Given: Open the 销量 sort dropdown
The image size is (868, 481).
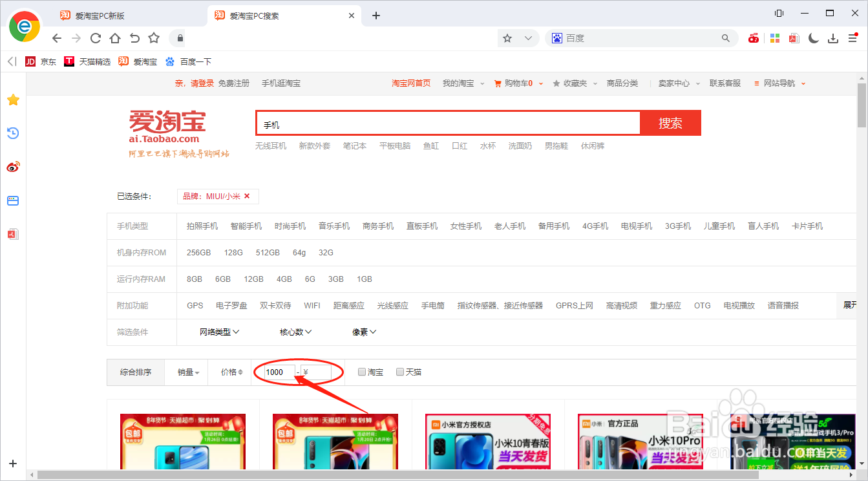Looking at the screenshot, I should tap(188, 372).
